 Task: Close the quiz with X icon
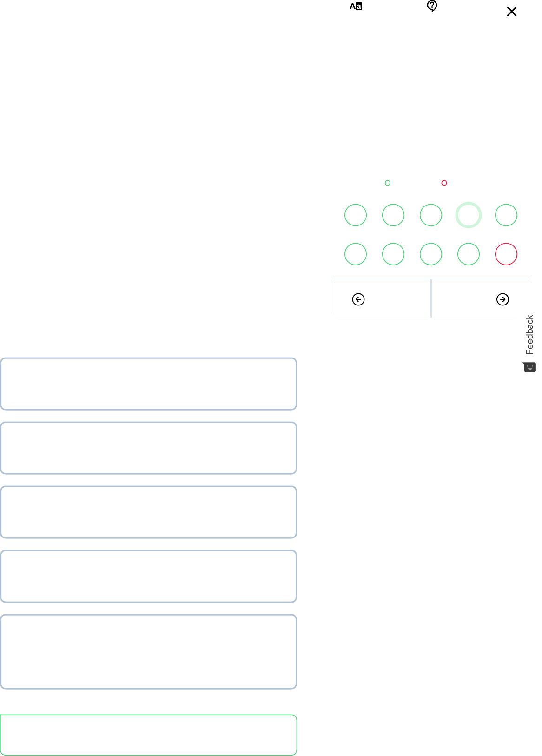point(511,12)
